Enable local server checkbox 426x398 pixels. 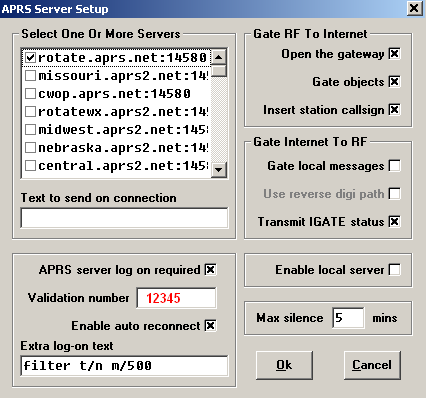pyautogui.click(x=395, y=270)
